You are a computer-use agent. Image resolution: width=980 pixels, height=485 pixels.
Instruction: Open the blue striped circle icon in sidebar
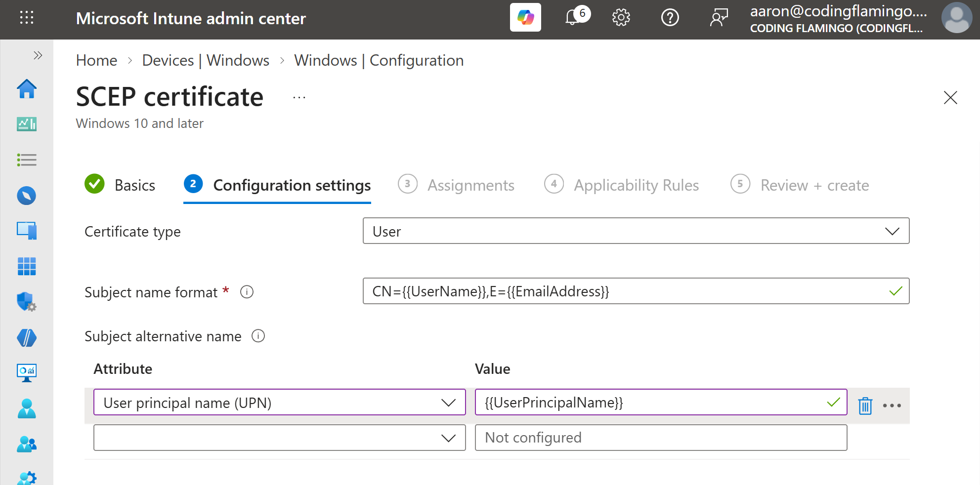pos(27,338)
